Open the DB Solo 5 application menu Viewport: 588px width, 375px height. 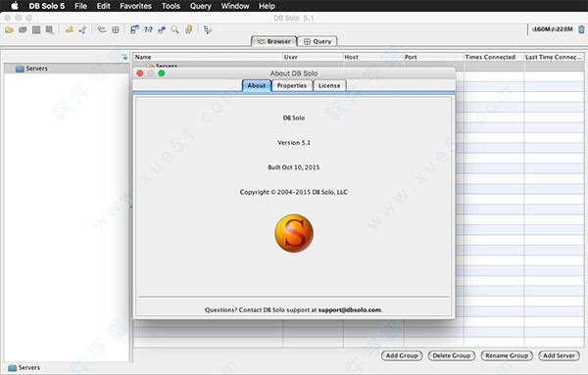(47, 6)
